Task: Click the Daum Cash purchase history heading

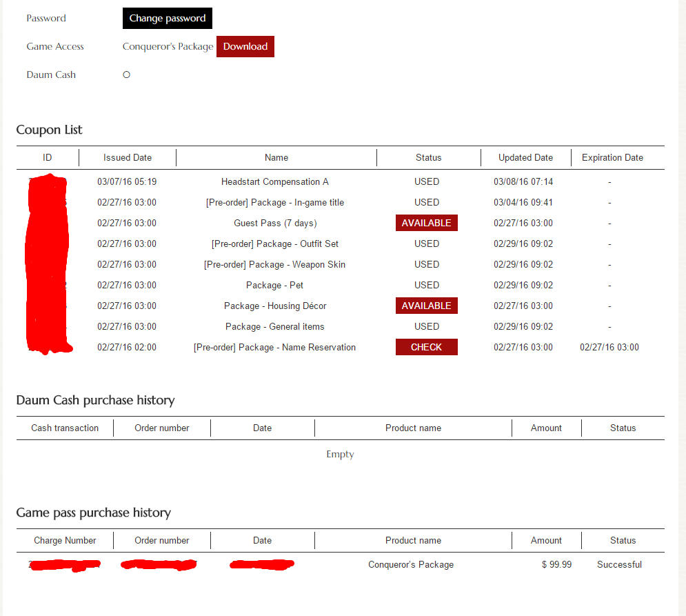Action: [95, 400]
